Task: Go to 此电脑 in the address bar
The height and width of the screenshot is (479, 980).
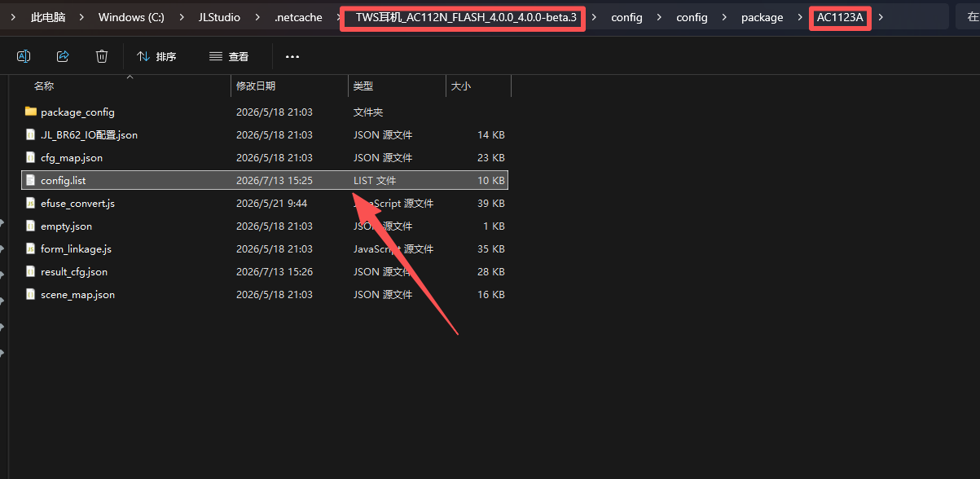Action: [48, 17]
